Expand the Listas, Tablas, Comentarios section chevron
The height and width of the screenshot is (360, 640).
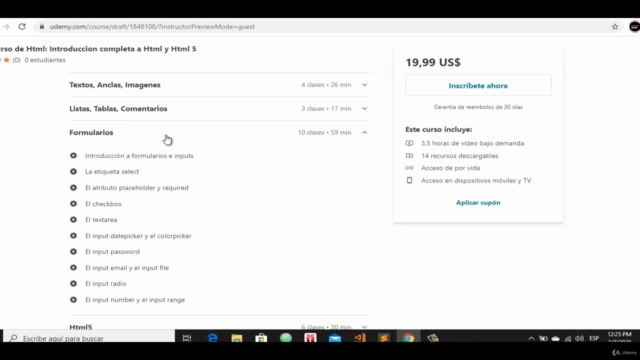[x=364, y=109]
